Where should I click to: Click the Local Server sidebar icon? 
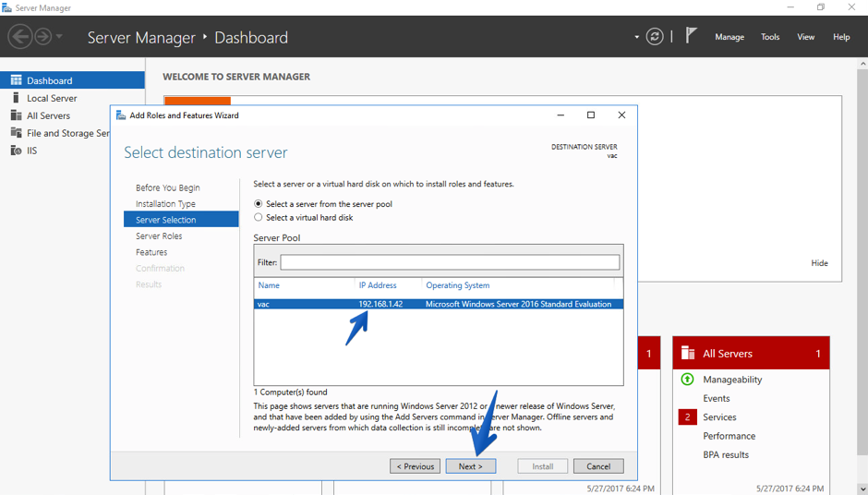click(16, 98)
